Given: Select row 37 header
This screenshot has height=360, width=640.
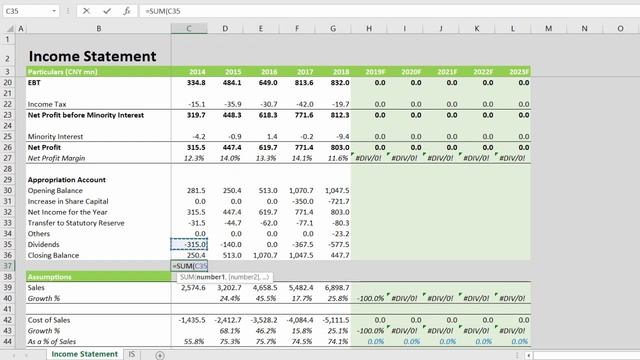Looking at the screenshot, I should 7,266.
